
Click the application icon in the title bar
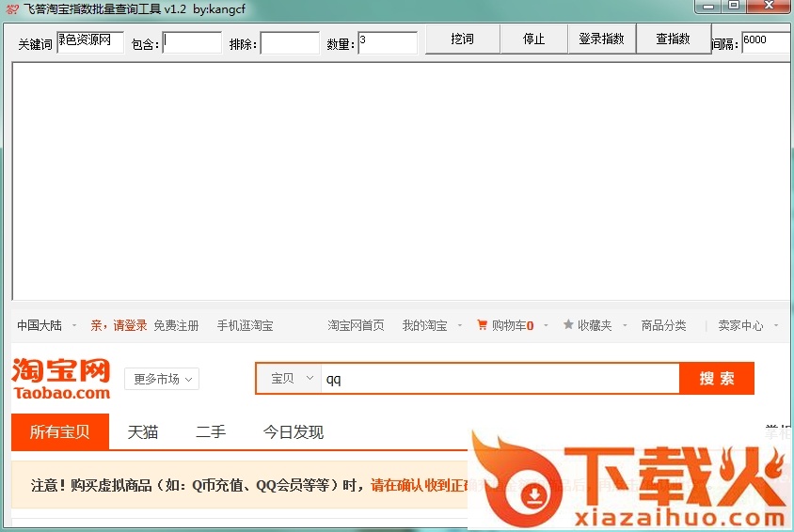coord(12,9)
